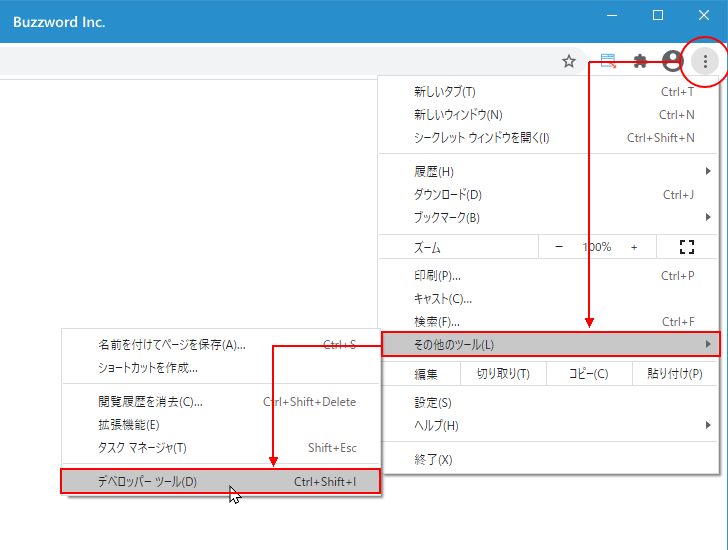Increase zoom with the plus button
The height and width of the screenshot is (550, 728).
(x=634, y=247)
